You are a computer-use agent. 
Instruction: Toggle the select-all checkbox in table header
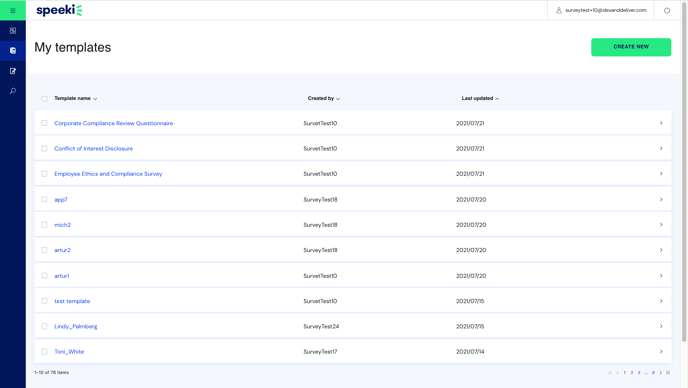(44, 99)
